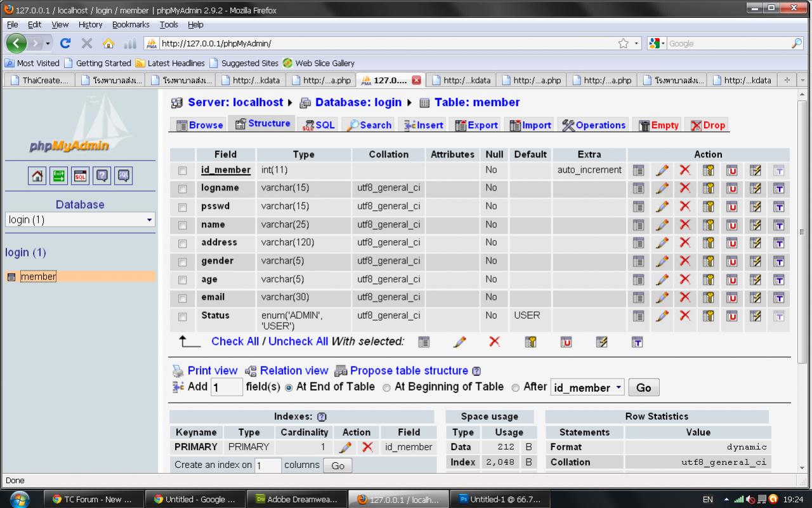This screenshot has height=508, width=812.
Task: Click the 'Uncheck All' link
Action: point(298,341)
